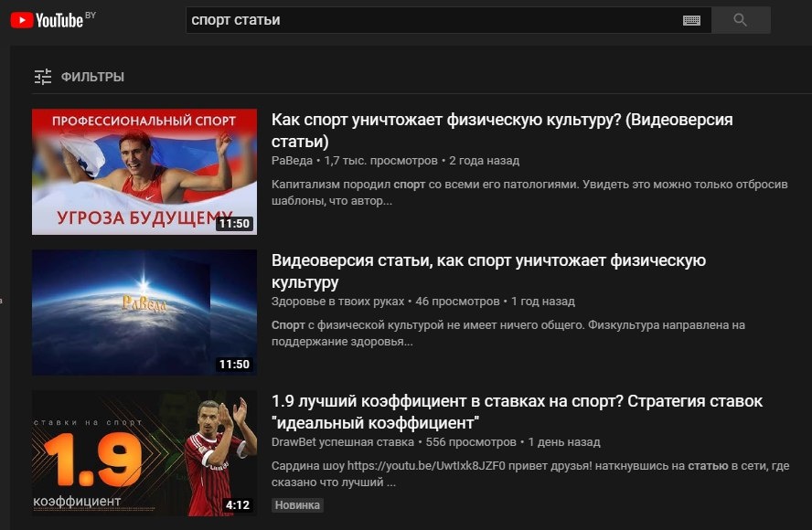Image resolution: width=812 pixels, height=530 pixels.
Task: Visit the РаВеда channel link
Action: 292,161
